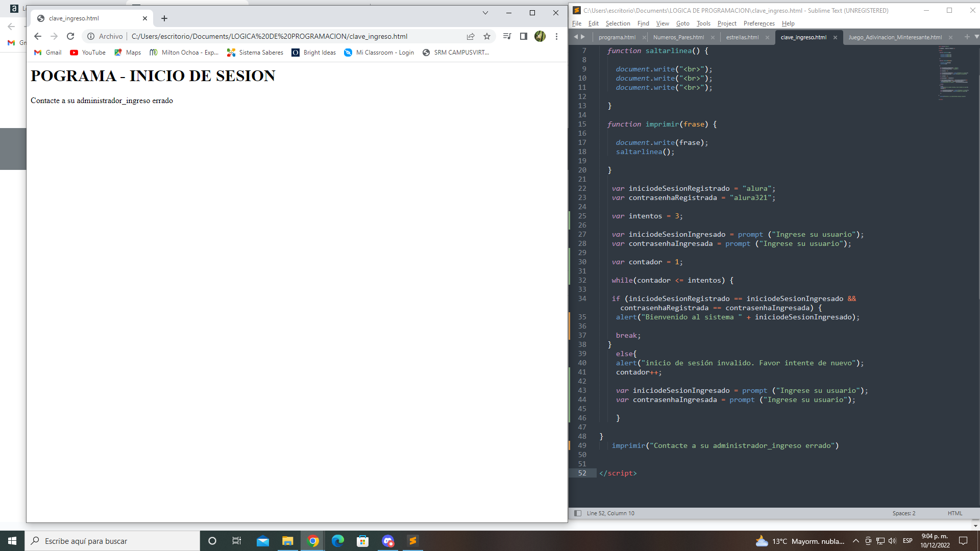Open Sublime Text Tools menu
This screenshot has height=551, width=980.
703,23
